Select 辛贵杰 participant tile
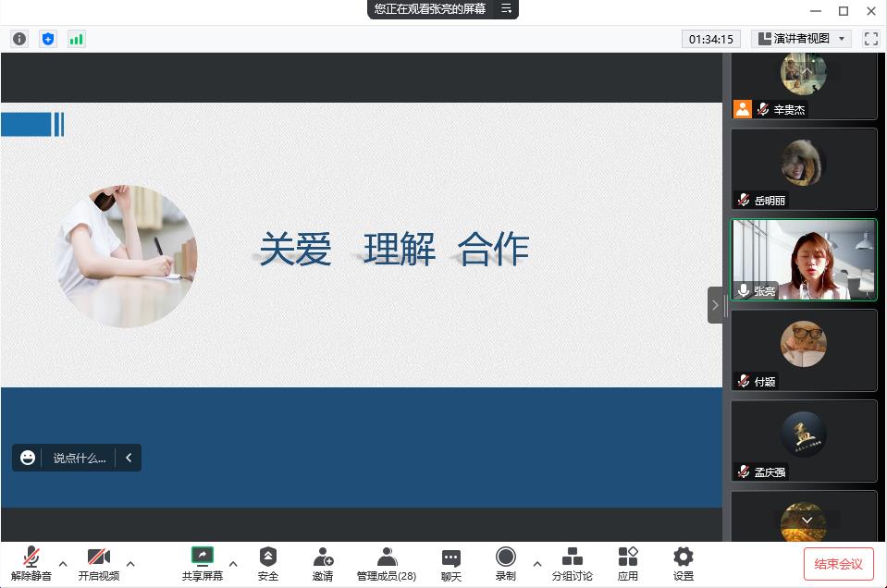 (x=804, y=86)
